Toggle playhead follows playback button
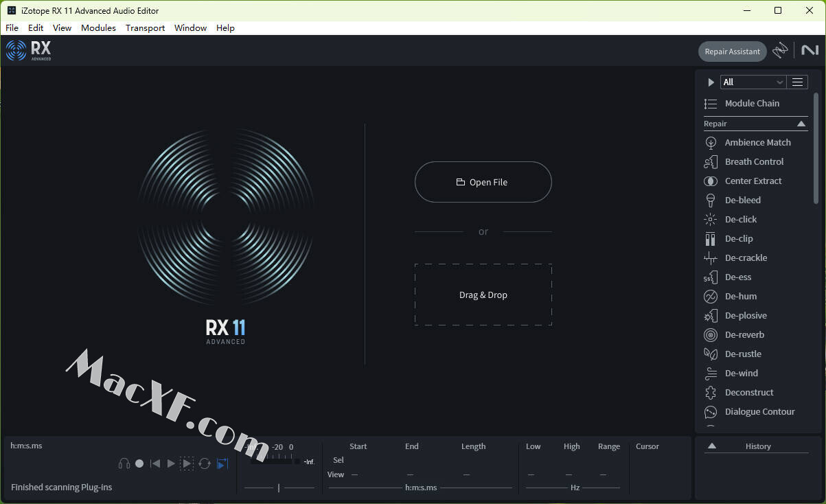826x504 pixels. click(x=222, y=463)
